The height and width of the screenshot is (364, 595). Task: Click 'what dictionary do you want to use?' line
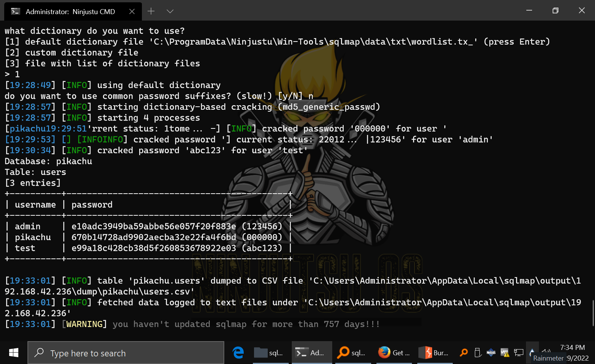[95, 31]
